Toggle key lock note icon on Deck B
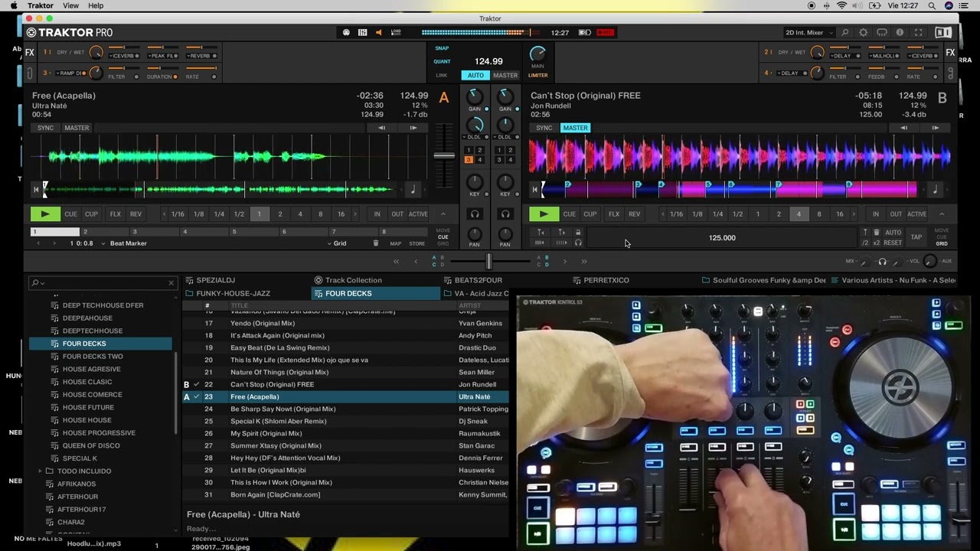 coord(935,189)
